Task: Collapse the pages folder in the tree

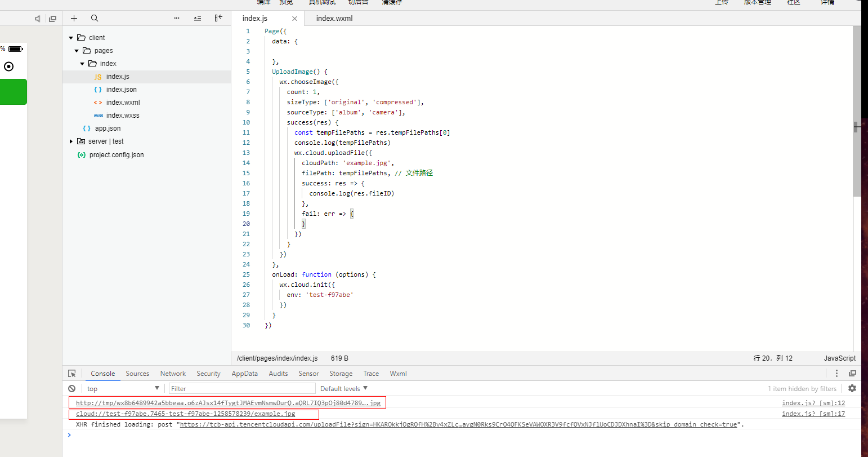Action: [77, 51]
